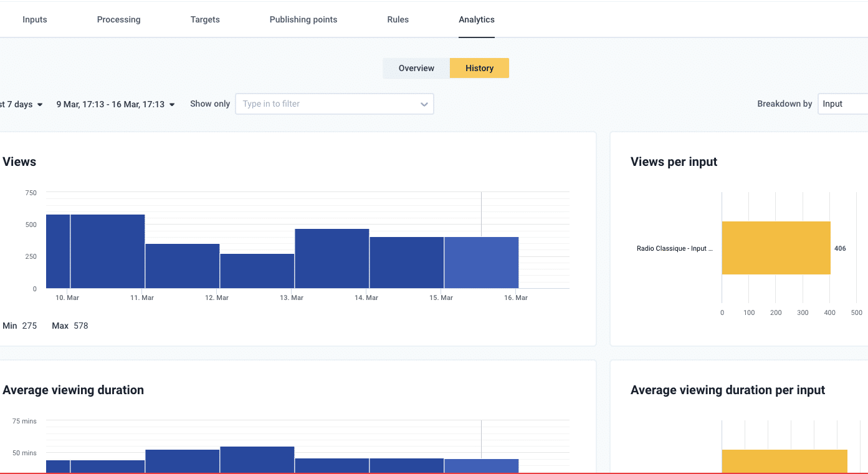Click the 75 mins axis label
The image size is (868, 474).
pyautogui.click(x=24, y=421)
